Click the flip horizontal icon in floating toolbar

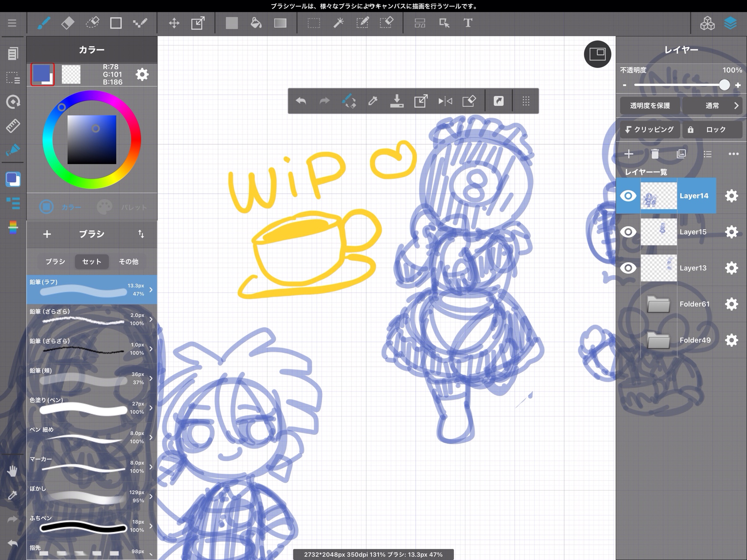coord(445,101)
